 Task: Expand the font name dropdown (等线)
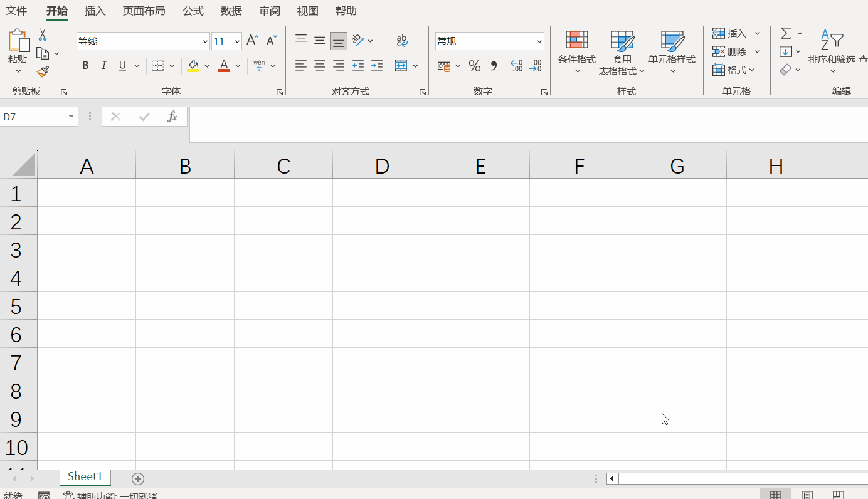click(x=205, y=41)
